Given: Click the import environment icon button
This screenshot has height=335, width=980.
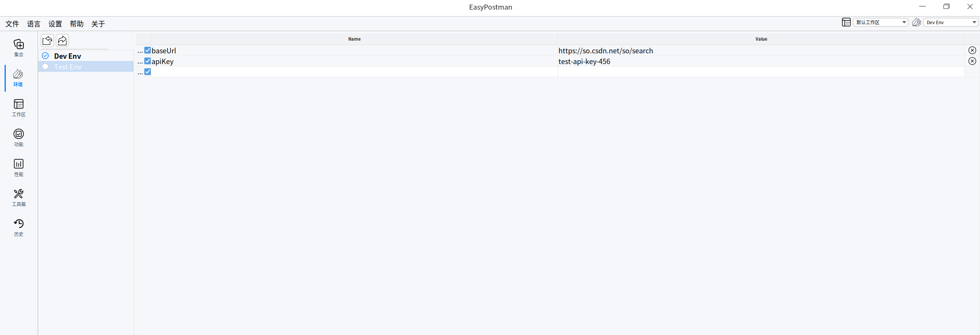Looking at the screenshot, I should click(48, 40).
